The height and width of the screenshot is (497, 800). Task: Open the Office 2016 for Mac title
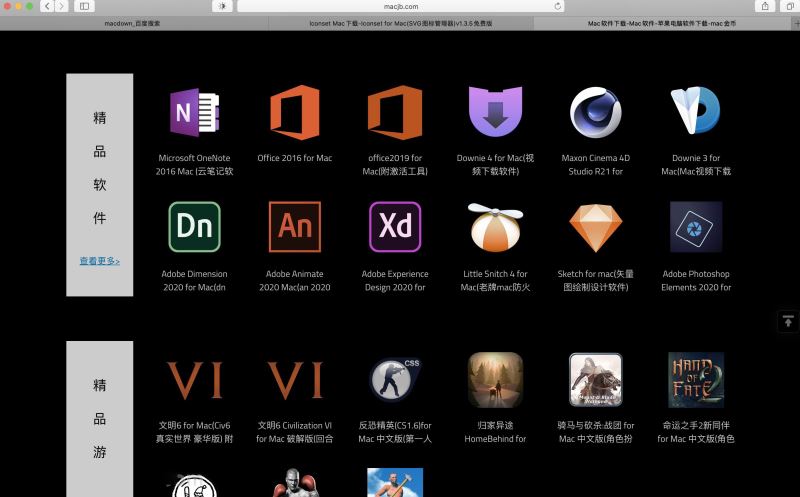295,158
